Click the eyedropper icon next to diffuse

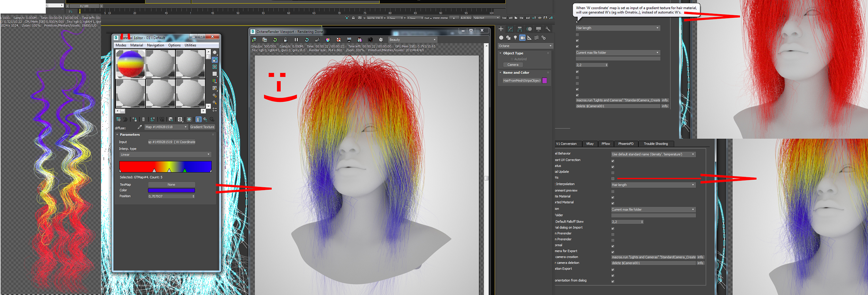pyautogui.click(x=140, y=127)
